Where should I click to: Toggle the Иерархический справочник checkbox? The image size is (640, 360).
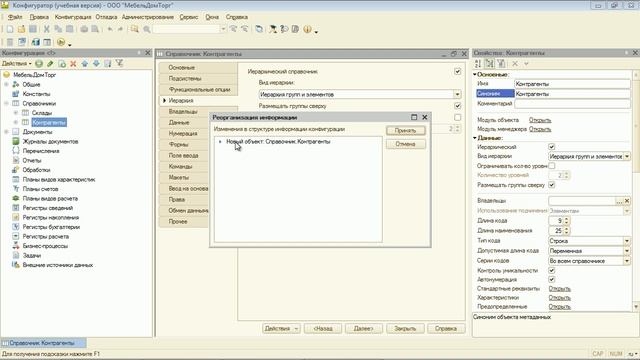coord(458,71)
